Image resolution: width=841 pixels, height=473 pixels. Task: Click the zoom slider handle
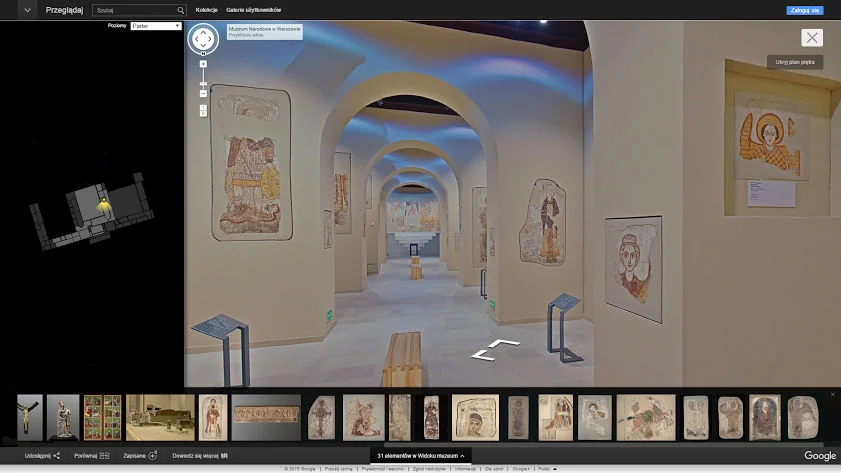coord(203,84)
